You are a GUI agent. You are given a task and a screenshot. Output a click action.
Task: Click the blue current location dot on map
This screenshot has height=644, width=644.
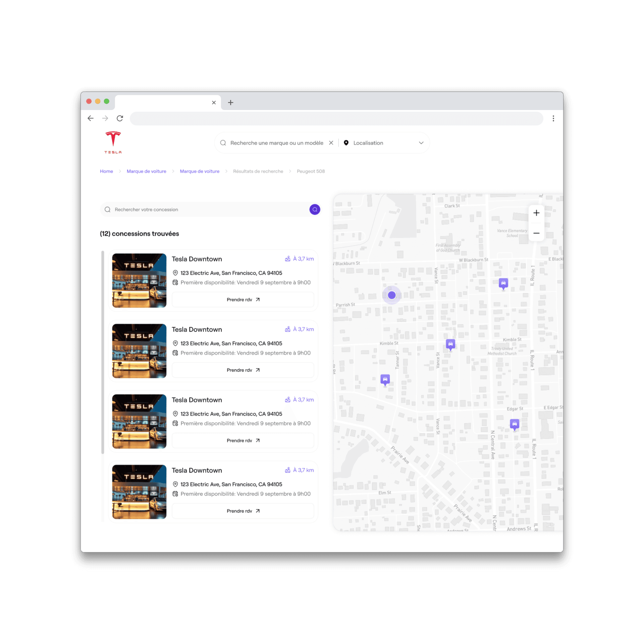pyautogui.click(x=392, y=295)
